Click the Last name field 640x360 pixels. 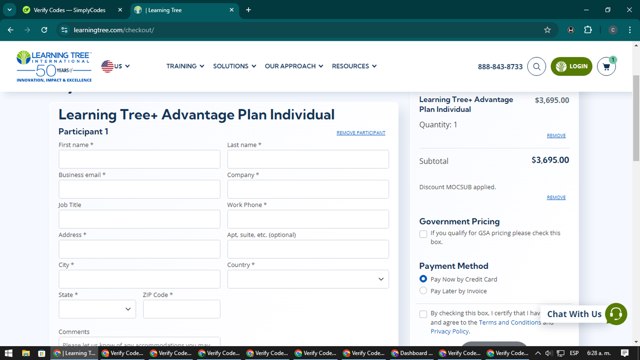(x=308, y=159)
